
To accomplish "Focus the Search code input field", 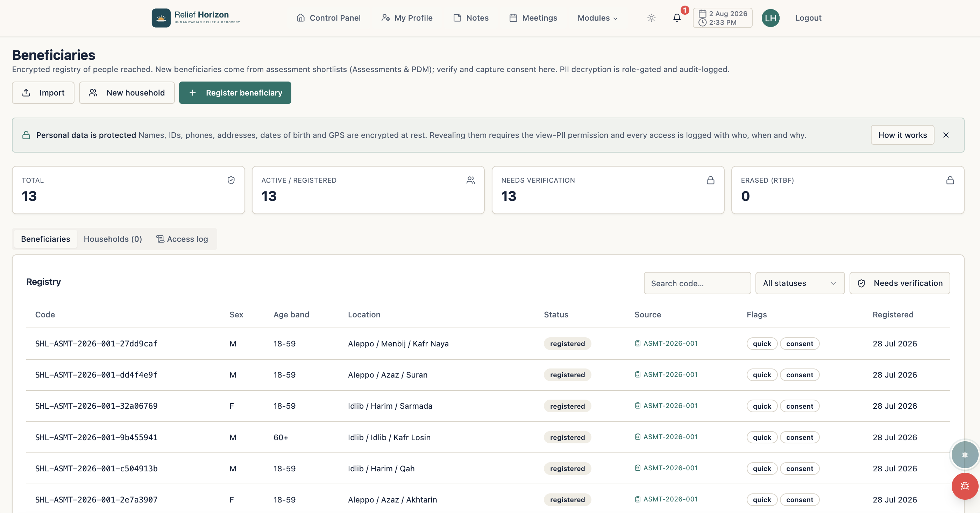I will click(697, 283).
